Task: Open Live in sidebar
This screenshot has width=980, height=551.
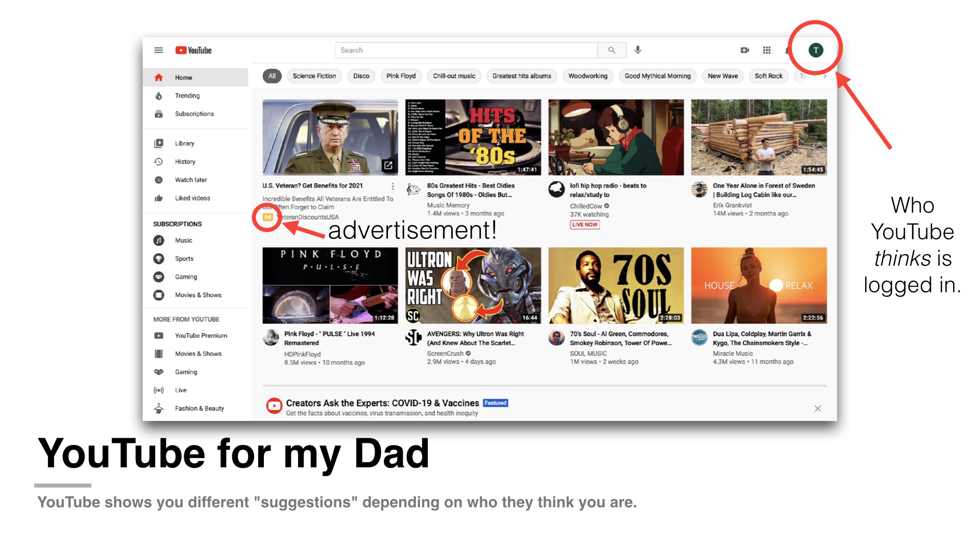Action: [196, 390]
